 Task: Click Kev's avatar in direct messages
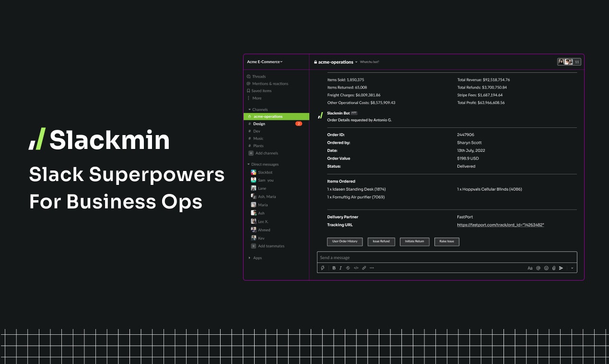point(254,238)
